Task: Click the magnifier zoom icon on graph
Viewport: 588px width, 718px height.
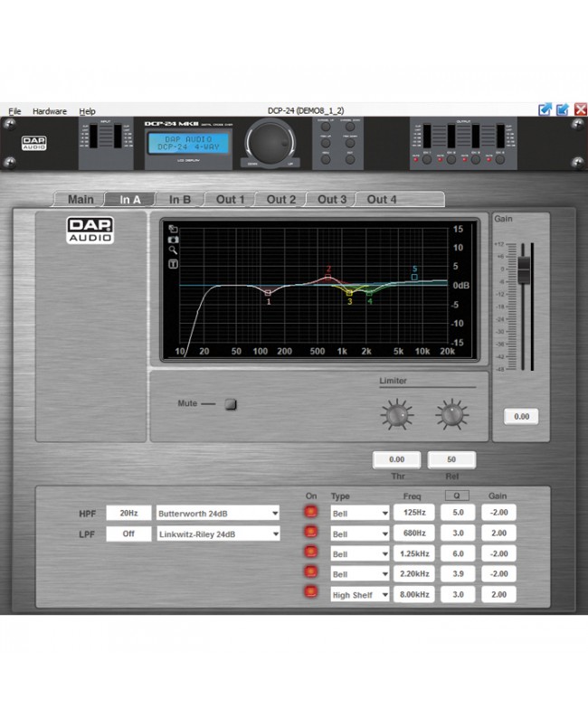Action: [173, 250]
